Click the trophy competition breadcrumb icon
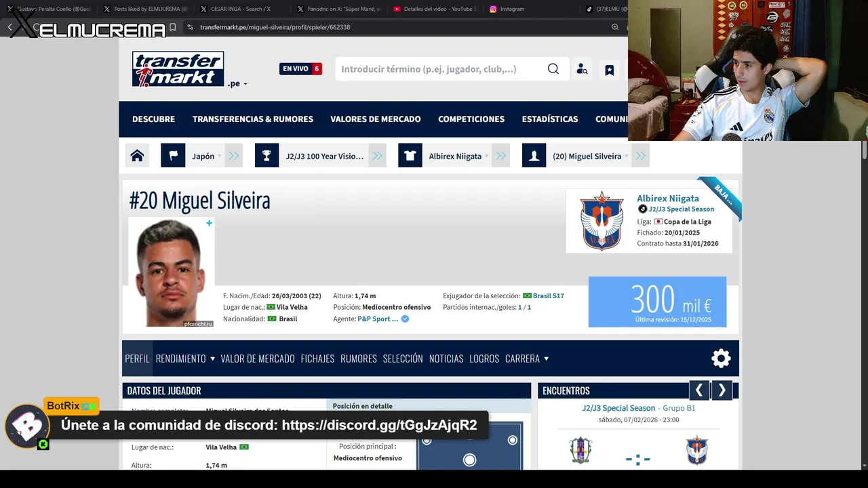 pyautogui.click(x=267, y=156)
